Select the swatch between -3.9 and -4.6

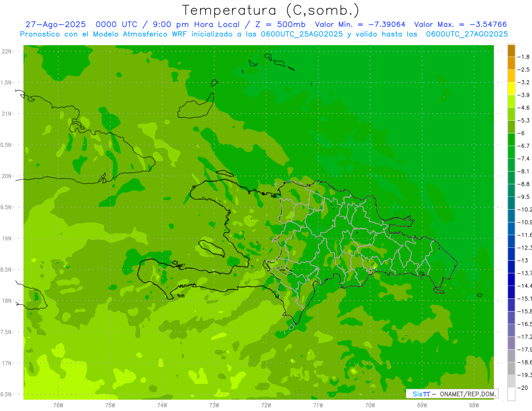[x=511, y=102]
